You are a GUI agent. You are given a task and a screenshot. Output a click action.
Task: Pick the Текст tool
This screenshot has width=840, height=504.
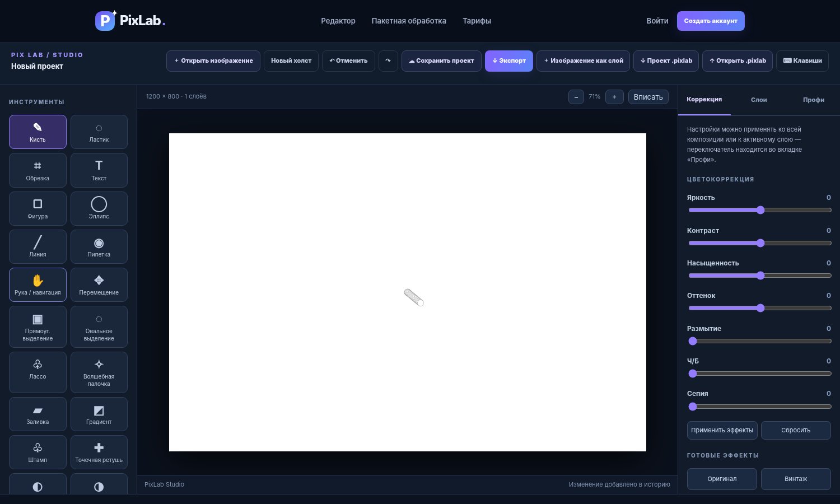99,170
